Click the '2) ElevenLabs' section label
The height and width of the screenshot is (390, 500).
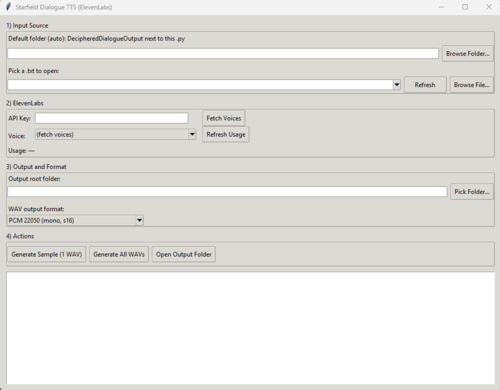(25, 103)
